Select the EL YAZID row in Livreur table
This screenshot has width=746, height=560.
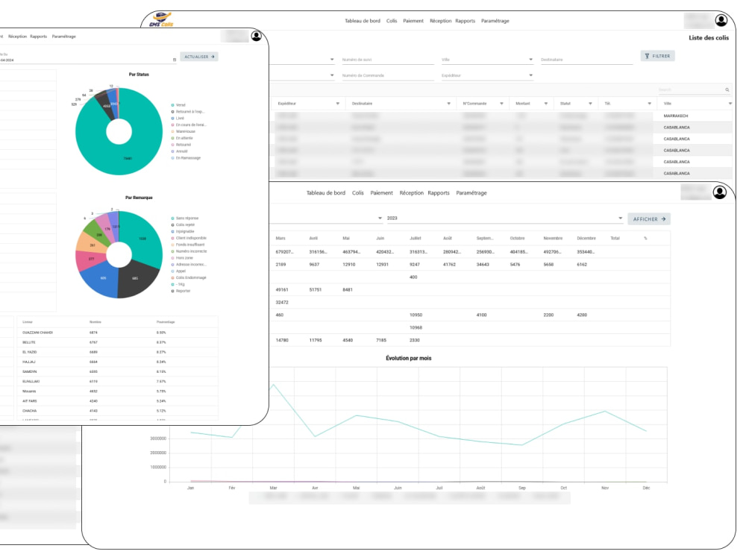click(118, 352)
